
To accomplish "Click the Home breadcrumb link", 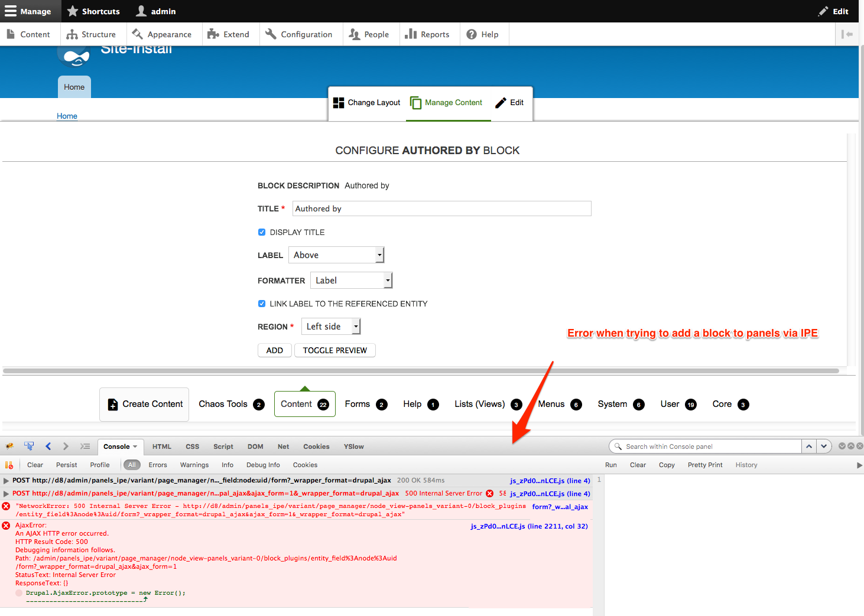I will tap(67, 116).
